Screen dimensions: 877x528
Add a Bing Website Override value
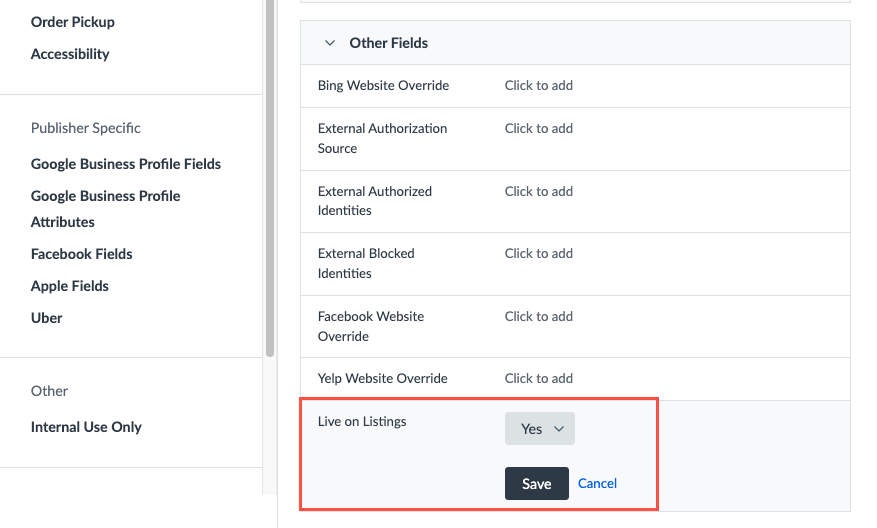pyautogui.click(x=539, y=86)
